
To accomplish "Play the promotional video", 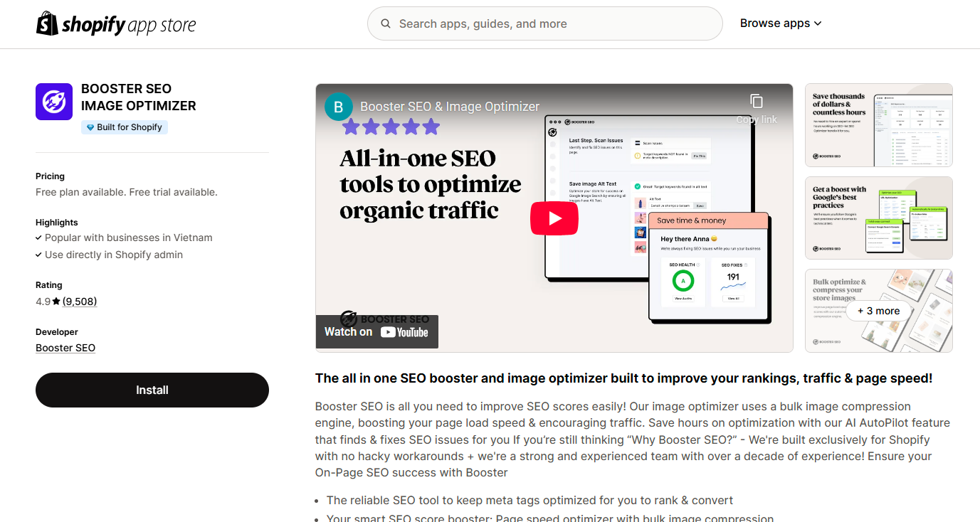I will 554,218.
